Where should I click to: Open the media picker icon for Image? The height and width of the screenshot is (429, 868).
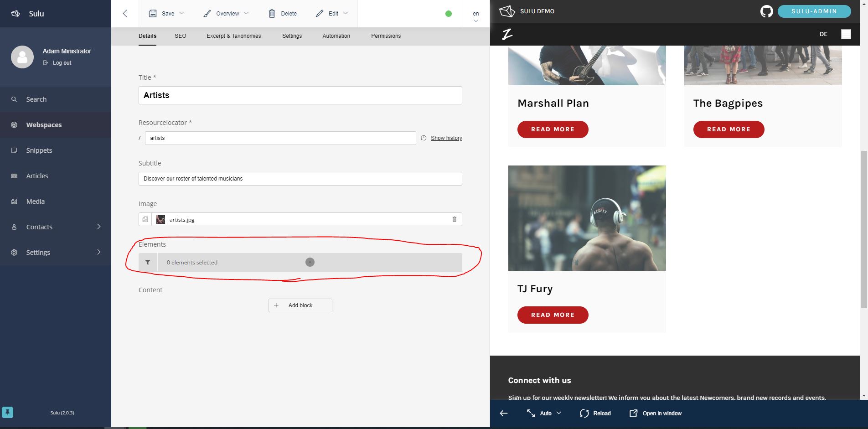pyautogui.click(x=145, y=219)
